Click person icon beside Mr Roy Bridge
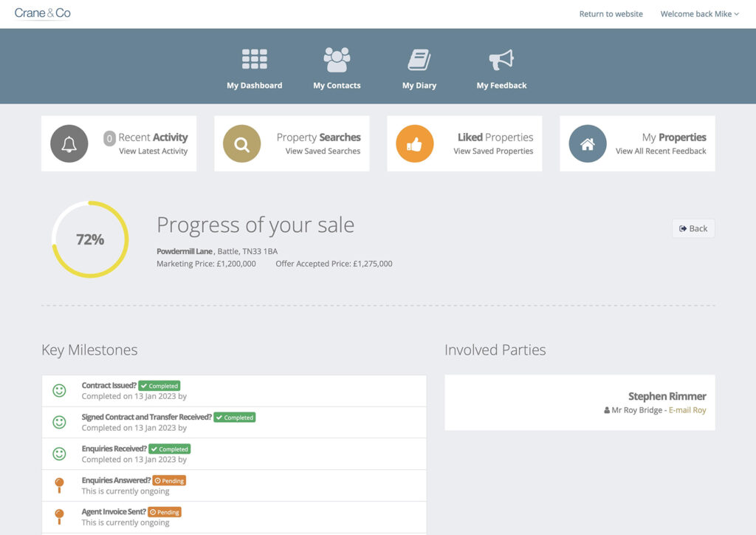 (607, 410)
